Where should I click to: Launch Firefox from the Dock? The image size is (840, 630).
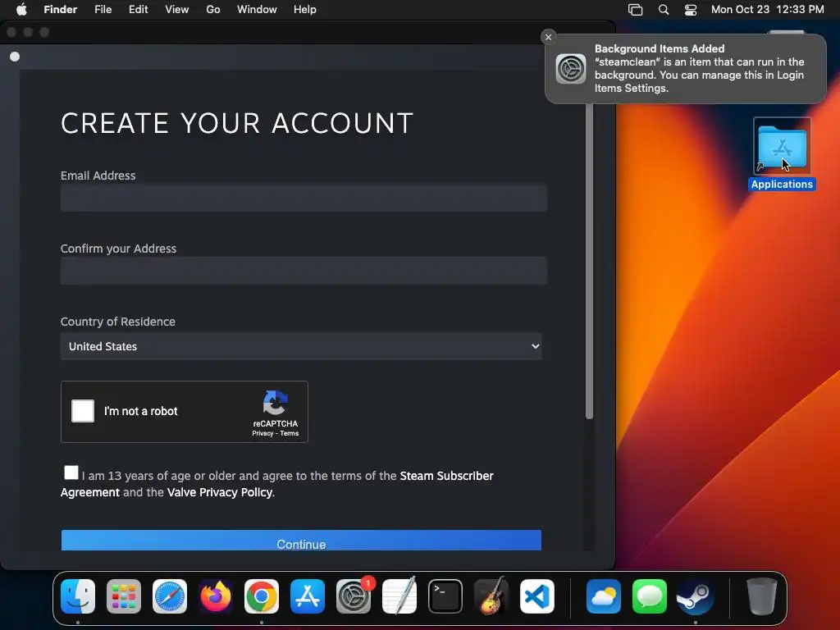click(x=216, y=596)
